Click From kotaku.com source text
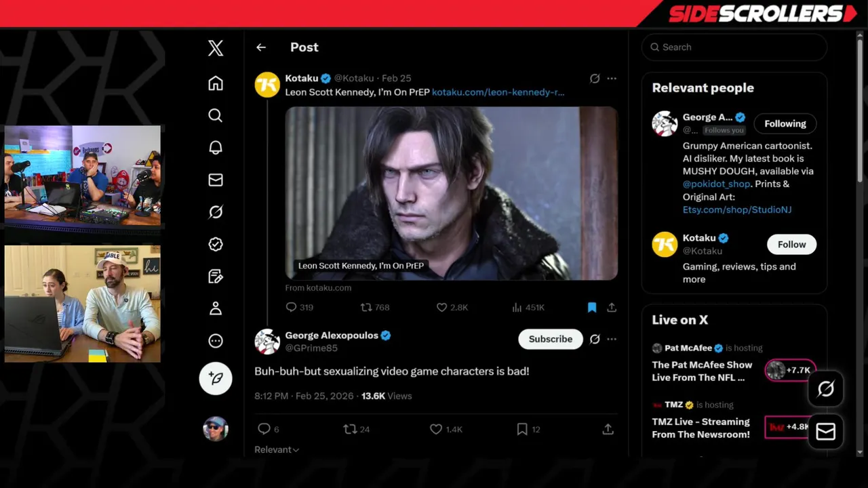Screen dimensions: 868x488 click(318, 287)
